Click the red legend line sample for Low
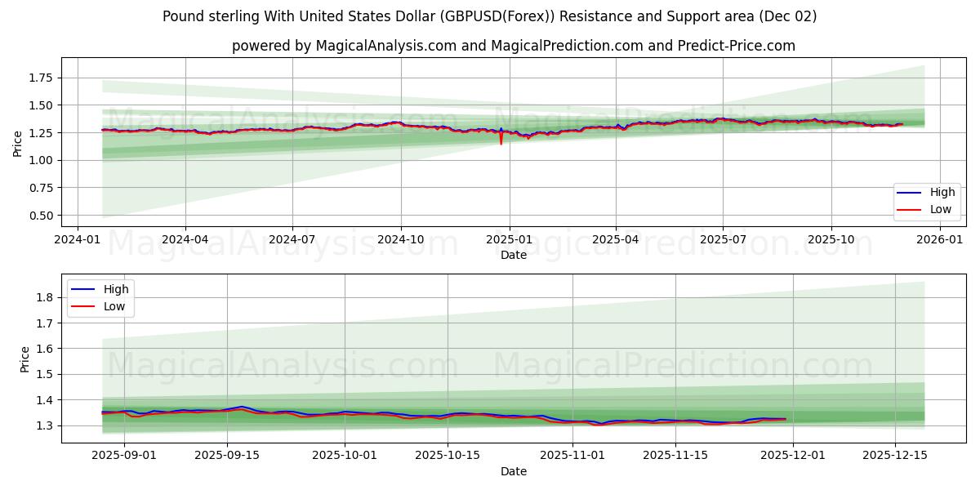The width and height of the screenshot is (980, 490). pyautogui.click(x=909, y=209)
